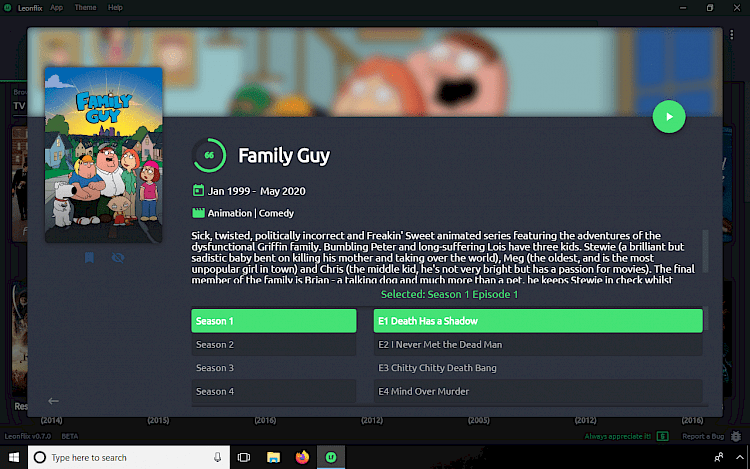Open File Explorer from the taskbar
This screenshot has height=469, width=750.
point(273,458)
